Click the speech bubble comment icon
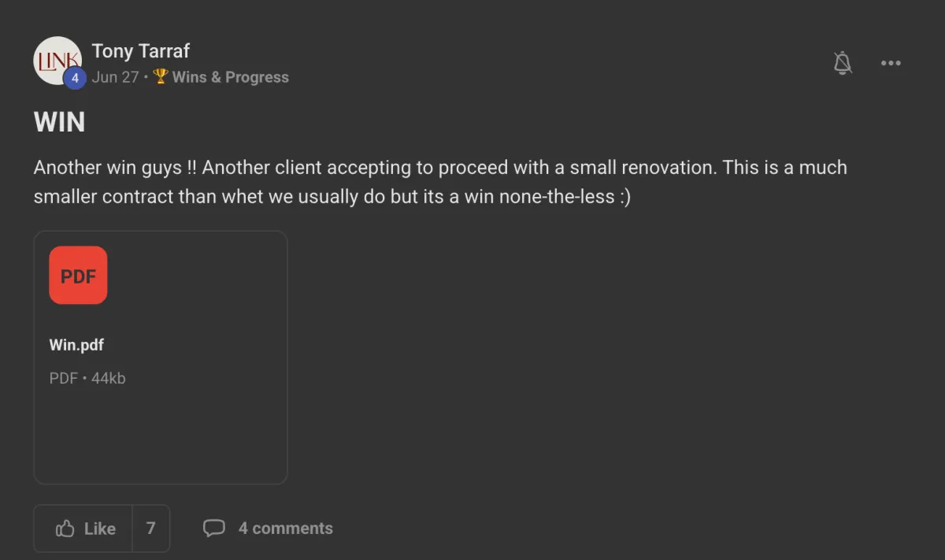The height and width of the screenshot is (560, 945). pos(213,528)
